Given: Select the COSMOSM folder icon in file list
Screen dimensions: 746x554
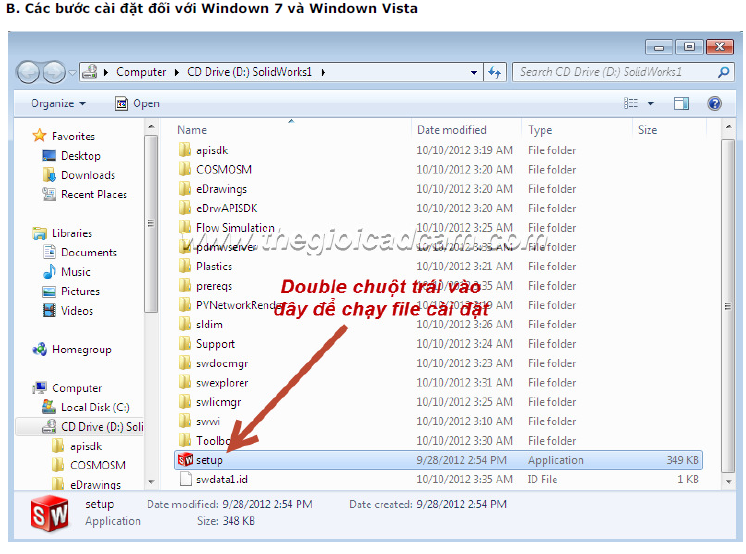Looking at the screenshot, I should 185,169.
